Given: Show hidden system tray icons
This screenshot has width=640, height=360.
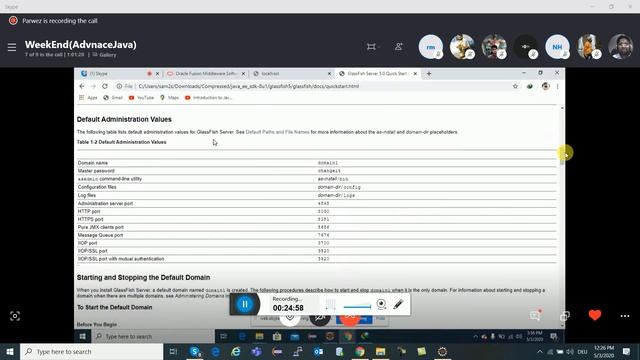Looking at the screenshot, I should pyautogui.click(x=540, y=351).
